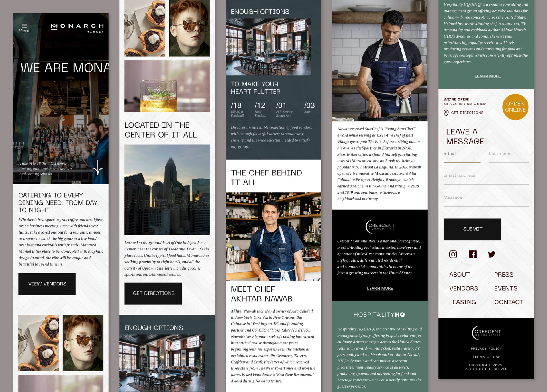Open the Facebook icon

click(473, 254)
